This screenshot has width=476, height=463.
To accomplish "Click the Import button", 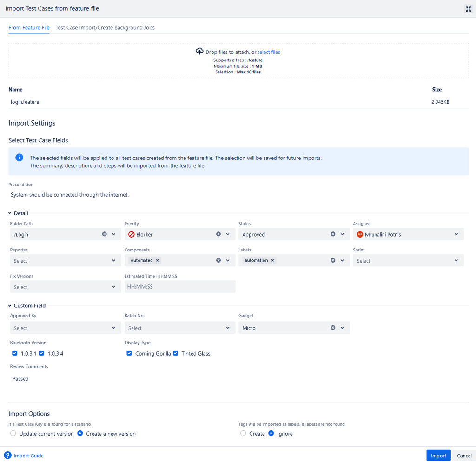I will tap(438, 456).
